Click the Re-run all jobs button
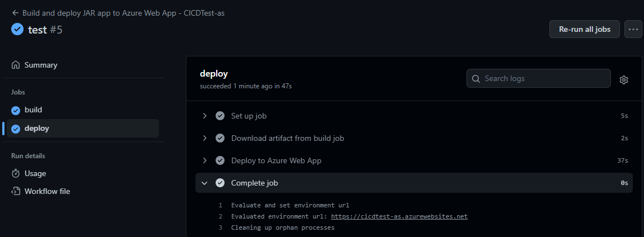This screenshot has width=644, height=237. [585, 29]
